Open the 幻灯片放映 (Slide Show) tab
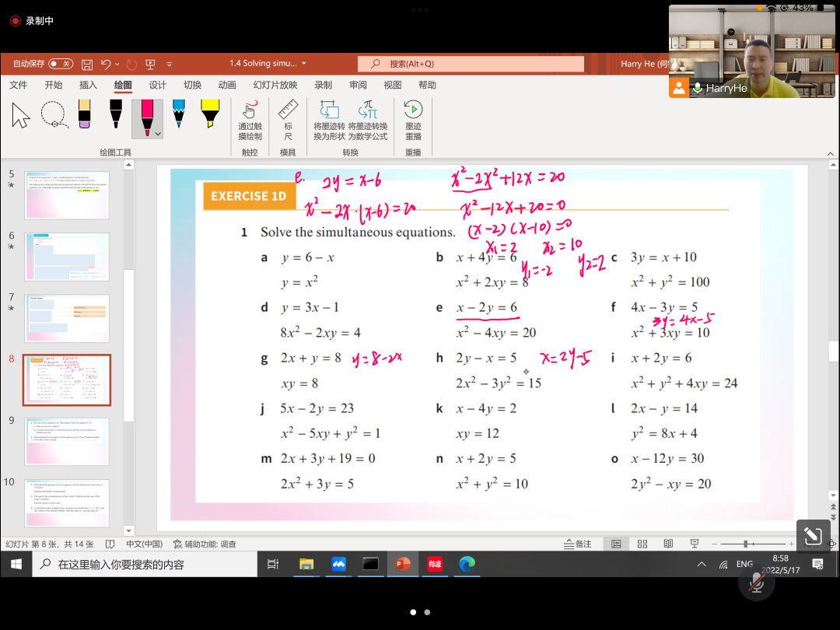This screenshot has height=630, width=840. tap(275, 86)
